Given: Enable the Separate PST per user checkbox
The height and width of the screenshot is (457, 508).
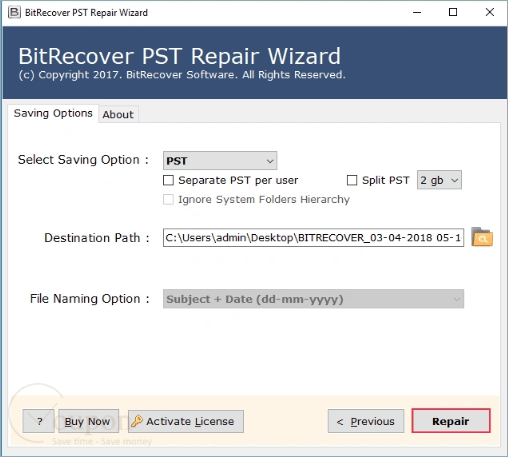Looking at the screenshot, I should pos(168,180).
